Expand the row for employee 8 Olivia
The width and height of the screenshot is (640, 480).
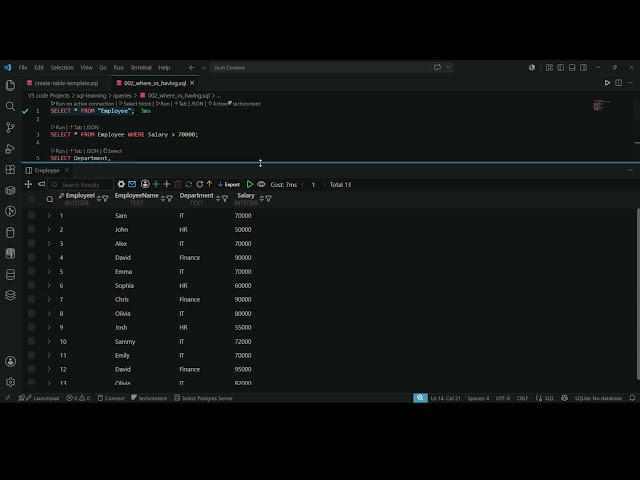click(49, 313)
